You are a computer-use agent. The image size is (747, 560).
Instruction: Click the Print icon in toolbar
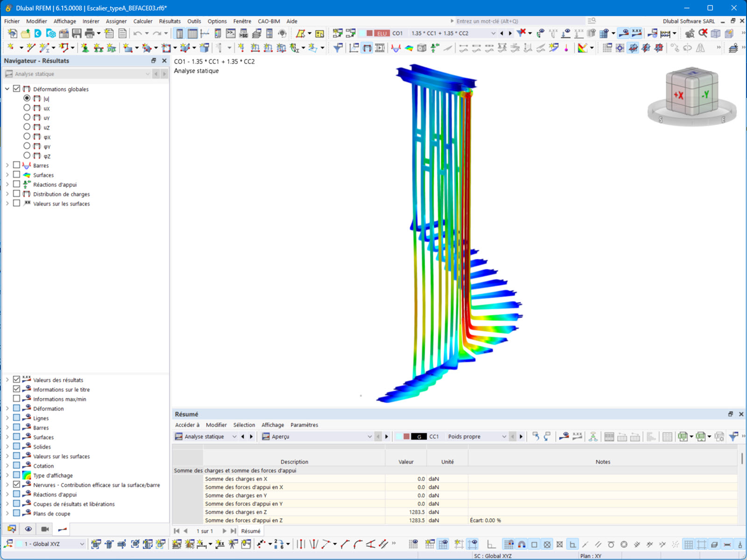(x=90, y=33)
